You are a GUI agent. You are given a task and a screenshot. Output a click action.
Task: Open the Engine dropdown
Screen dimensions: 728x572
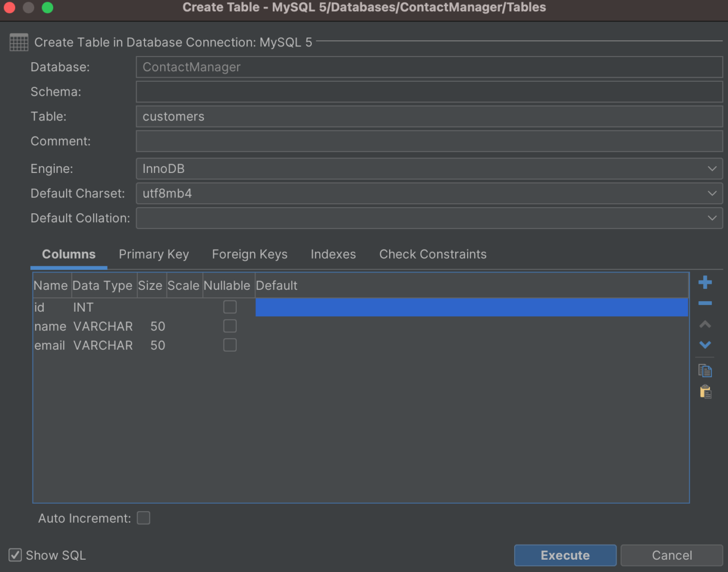(x=712, y=168)
